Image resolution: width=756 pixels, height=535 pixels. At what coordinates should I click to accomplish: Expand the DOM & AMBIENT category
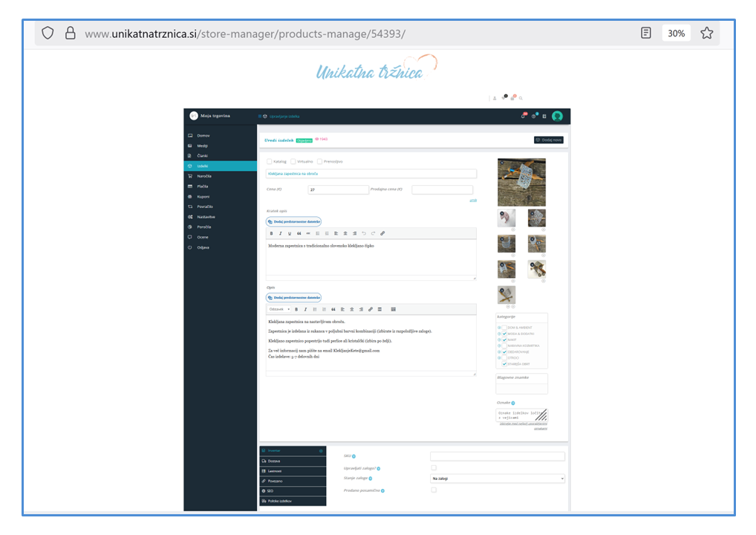click(x=499, y=327)
